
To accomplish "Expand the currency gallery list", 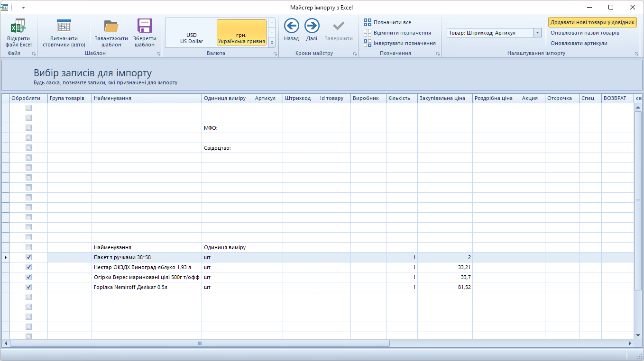I will [x=272, y=43].
